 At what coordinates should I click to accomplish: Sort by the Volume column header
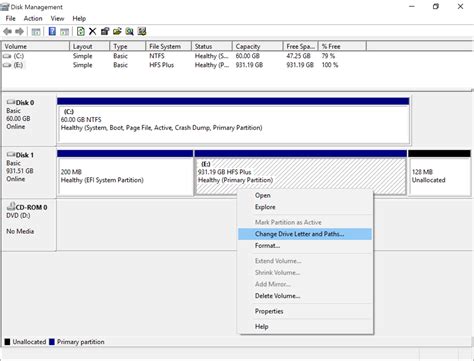click(x=36, y=46)
